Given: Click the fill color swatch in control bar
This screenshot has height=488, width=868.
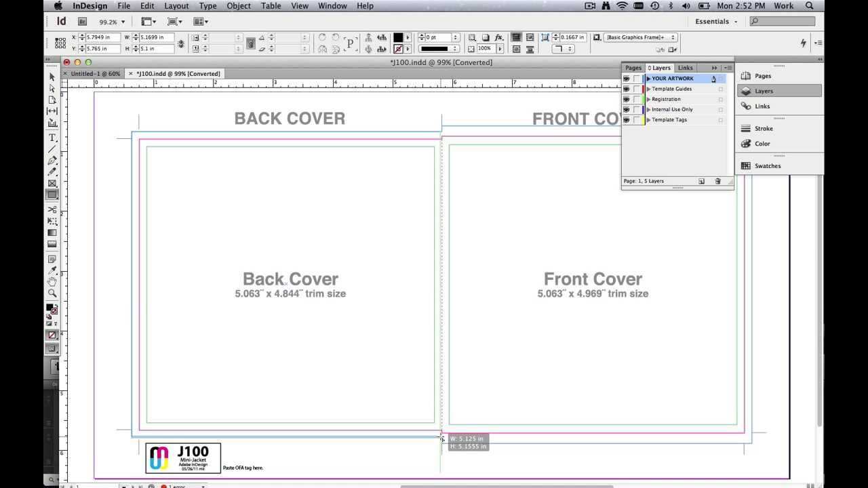Looking at the screenshot, I should pyautogui.click(x=398, y=37).
